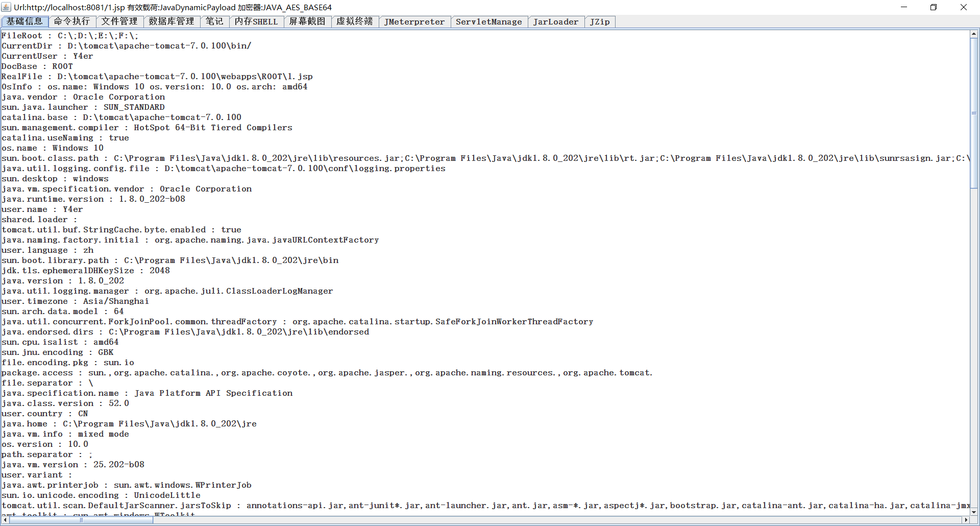Screen dimensions: 980x526
Task: Click the 'CurrentDir' line text
Action: (127, 46)
